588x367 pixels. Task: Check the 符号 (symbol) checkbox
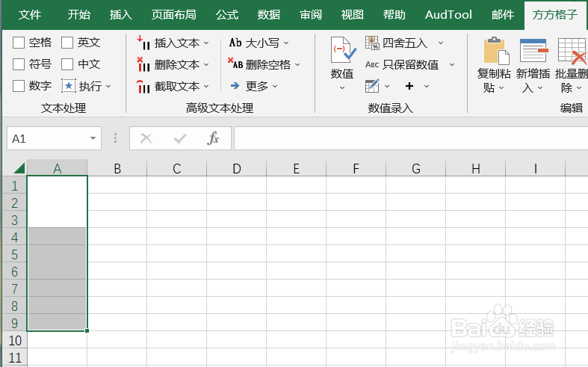coord(19,64)
